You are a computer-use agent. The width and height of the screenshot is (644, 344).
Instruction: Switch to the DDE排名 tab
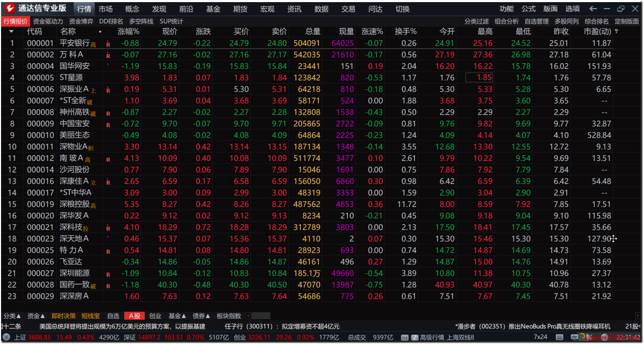111,21
